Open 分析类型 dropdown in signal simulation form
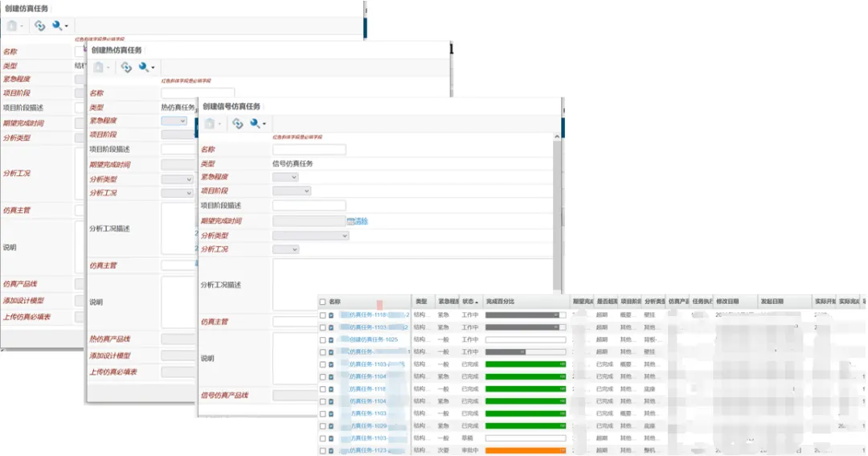Viewport: 868px width, 456px height. (x=310, y=236)
